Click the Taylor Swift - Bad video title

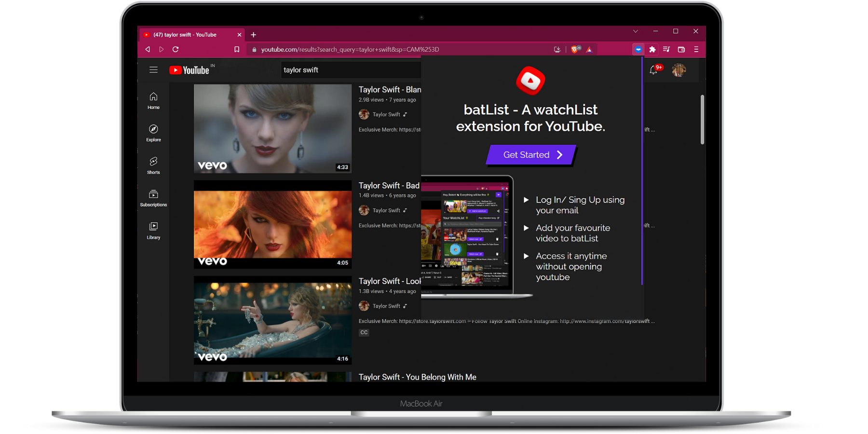coord(389,186)
